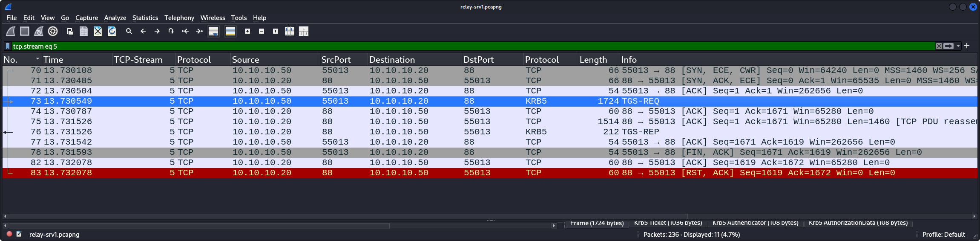Sort by the No. column header
The image size is (980, 241).
(21, 60)
